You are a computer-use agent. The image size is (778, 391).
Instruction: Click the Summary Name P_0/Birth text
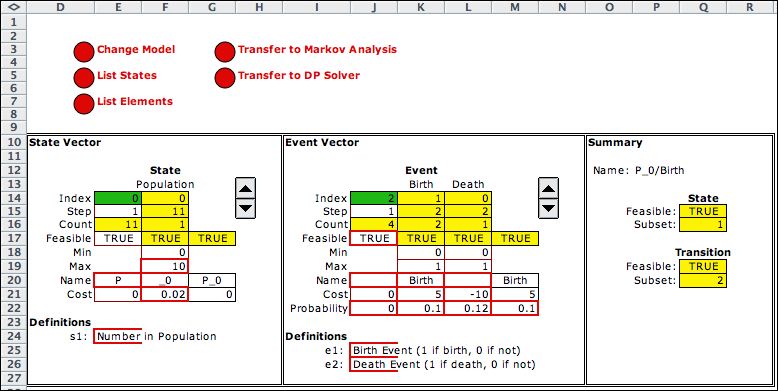click(x=659, y=171)
